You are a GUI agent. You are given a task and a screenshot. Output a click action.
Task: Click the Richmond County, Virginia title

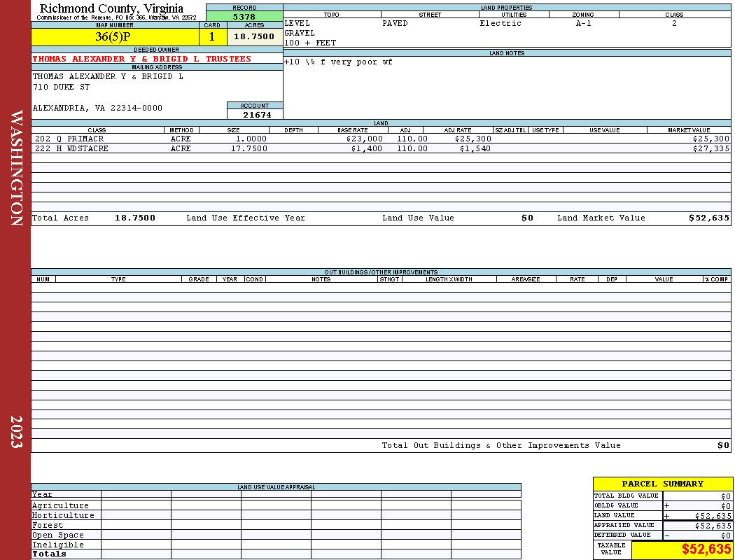111,8
